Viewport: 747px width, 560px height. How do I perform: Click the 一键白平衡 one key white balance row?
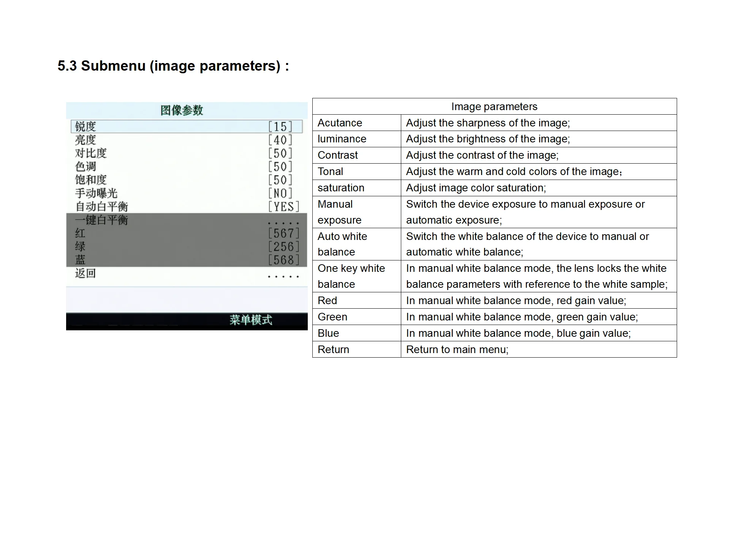pos(101,220)
